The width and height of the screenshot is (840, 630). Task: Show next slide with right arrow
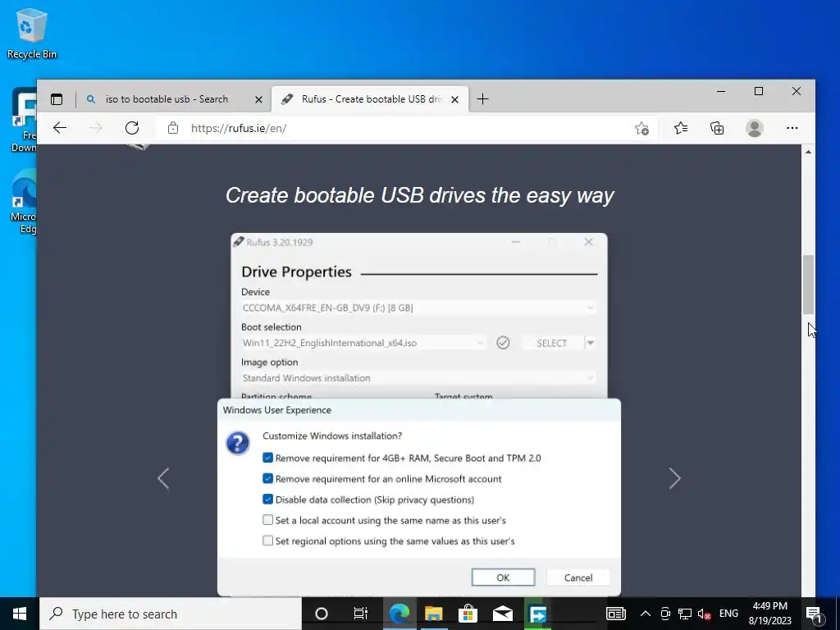click(674, 478)
